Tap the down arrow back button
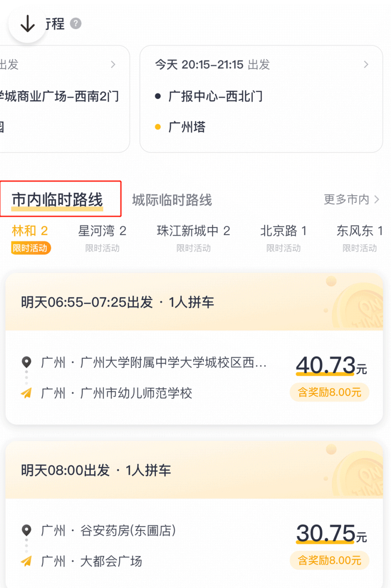The height and width of the screenshot is (588, 391). click(x=28, y=24)
